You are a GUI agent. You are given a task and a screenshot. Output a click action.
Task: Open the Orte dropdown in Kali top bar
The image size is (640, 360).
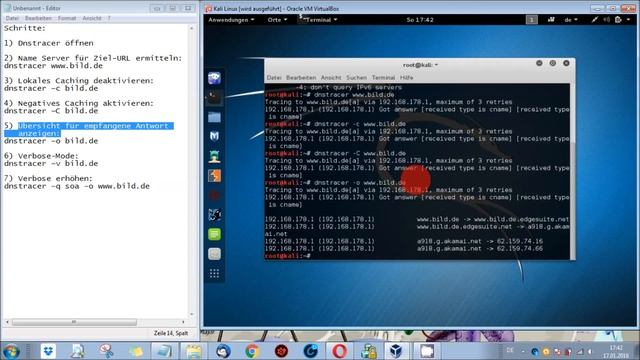pyautogui.click(x=277, y=20)
